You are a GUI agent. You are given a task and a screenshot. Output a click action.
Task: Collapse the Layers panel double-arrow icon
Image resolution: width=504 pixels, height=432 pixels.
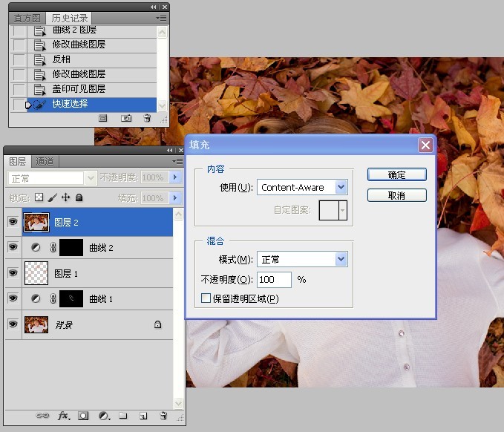pyautogui.click(x=170, y=150)
